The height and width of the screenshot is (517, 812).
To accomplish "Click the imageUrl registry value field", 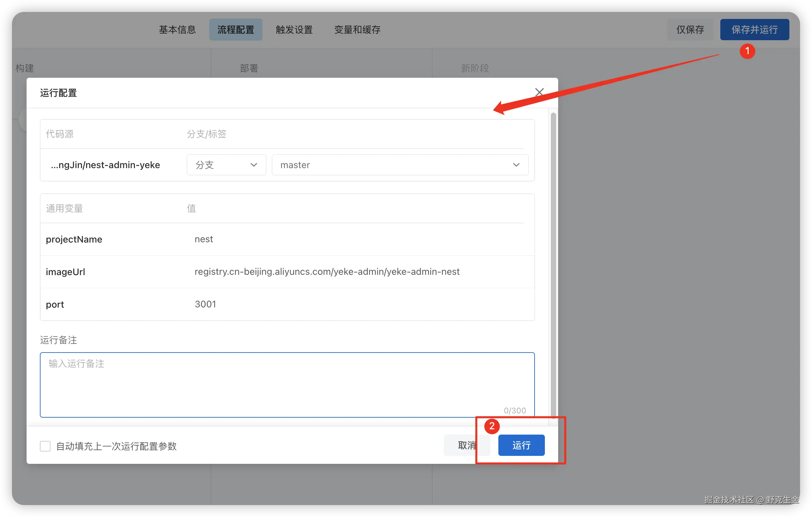I will 327,272.
